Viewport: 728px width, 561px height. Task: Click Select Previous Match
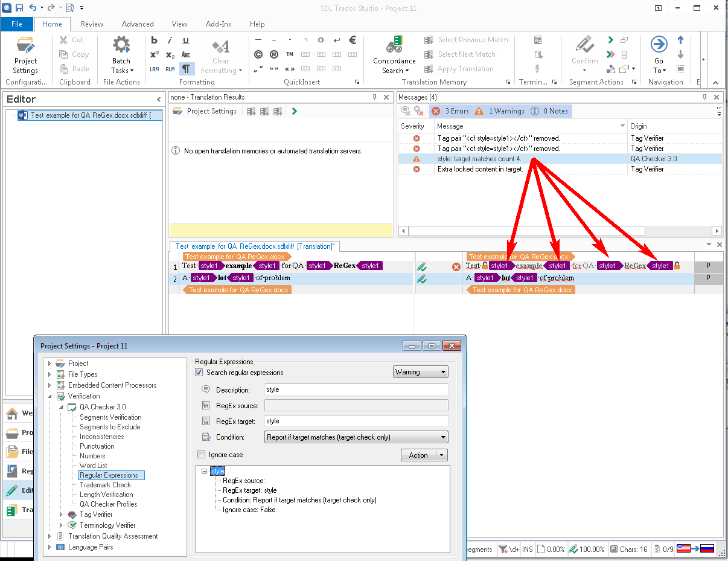(466, 40)
